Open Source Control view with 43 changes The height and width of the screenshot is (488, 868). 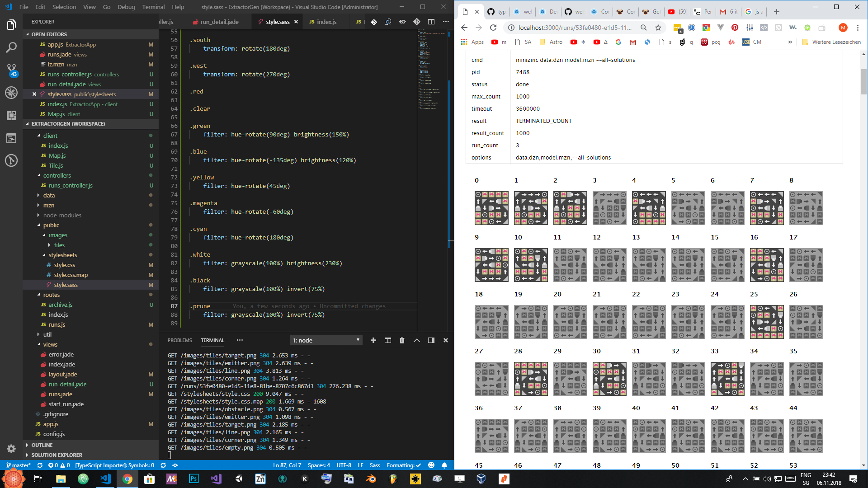[11, 70]
